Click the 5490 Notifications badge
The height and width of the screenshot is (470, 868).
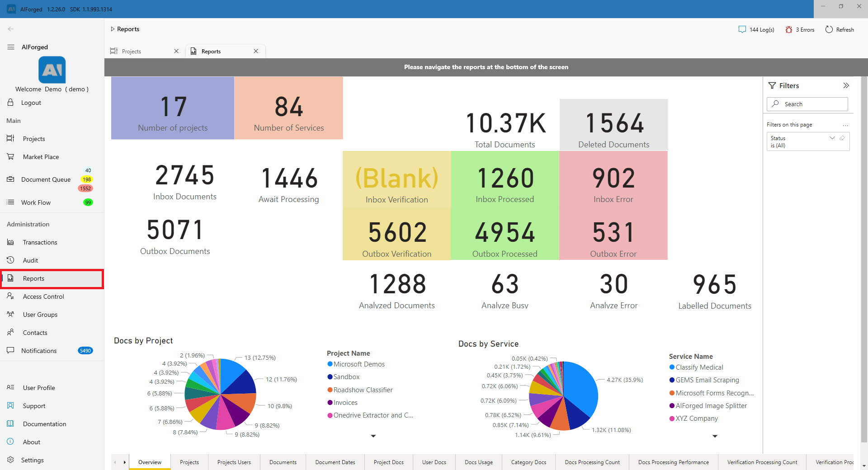pos(85,351)
